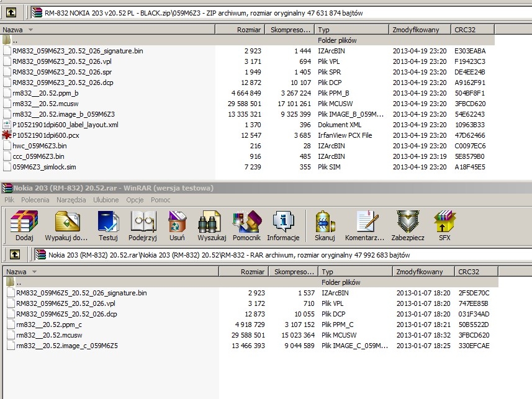Viewport: 532px width, 399px height.
Task: Select RM832_059M6Z3_20.52_026_signature.bin
Action: [x=78, y=51]
